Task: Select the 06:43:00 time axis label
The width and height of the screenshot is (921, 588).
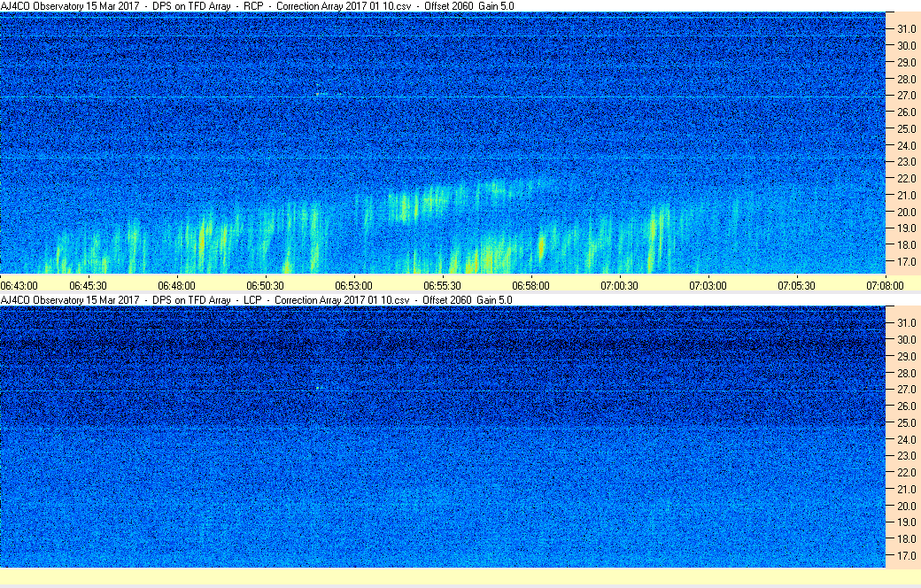Action: point(19,285)
